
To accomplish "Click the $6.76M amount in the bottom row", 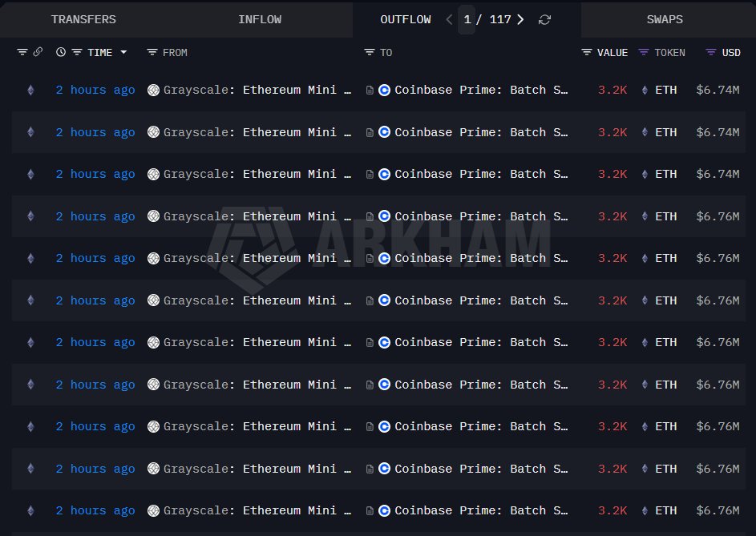I will (x=718, y=511).
